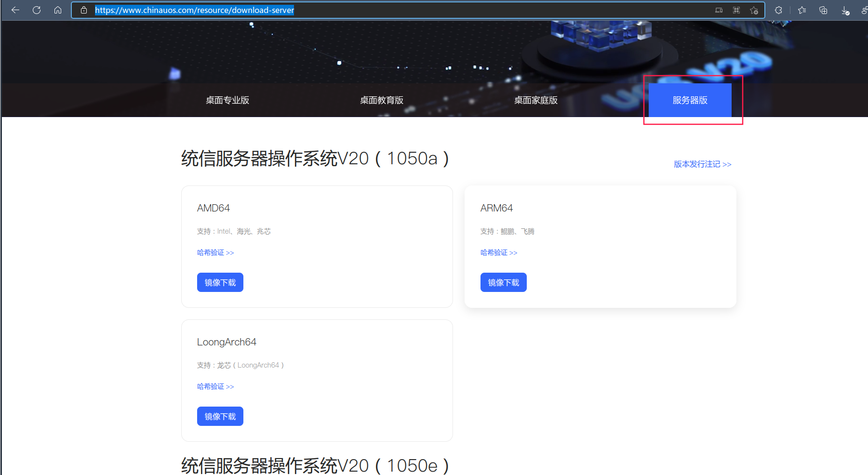Add this page to favorites star icon
This screenshot has height=475, width=868.
(x=754, y=10)
